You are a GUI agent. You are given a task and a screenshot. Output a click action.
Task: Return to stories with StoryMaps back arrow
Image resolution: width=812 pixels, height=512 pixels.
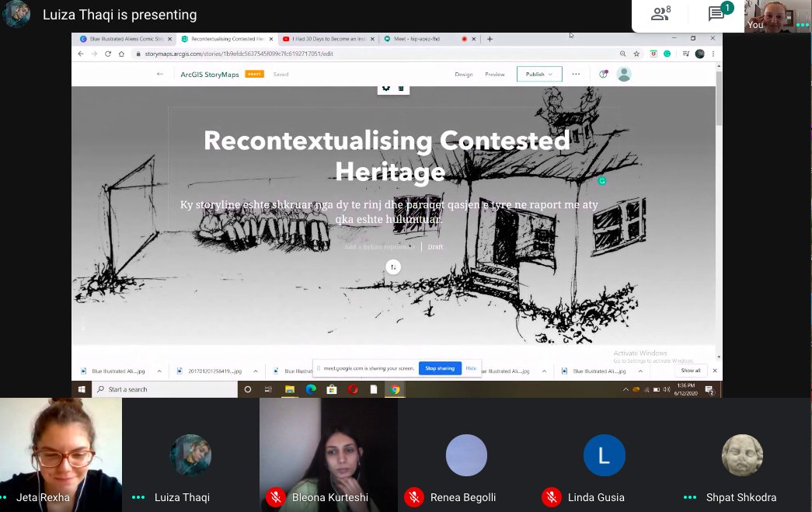coord(160,74)
